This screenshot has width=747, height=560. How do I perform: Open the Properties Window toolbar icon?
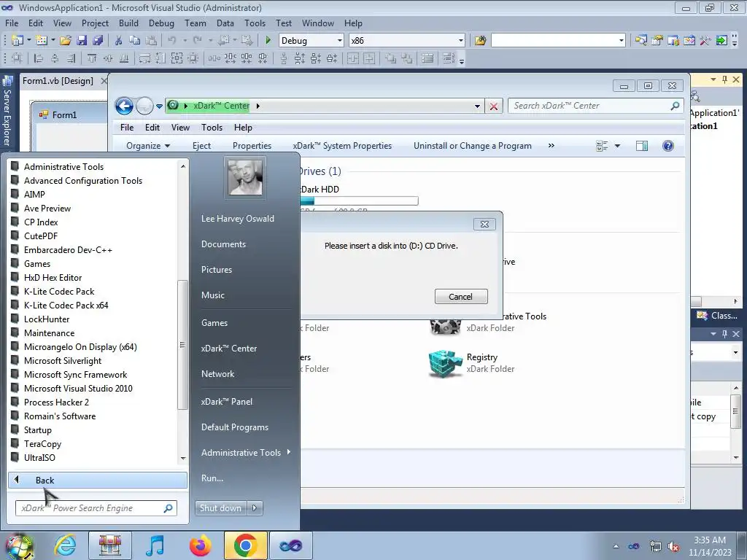point(657,41)
